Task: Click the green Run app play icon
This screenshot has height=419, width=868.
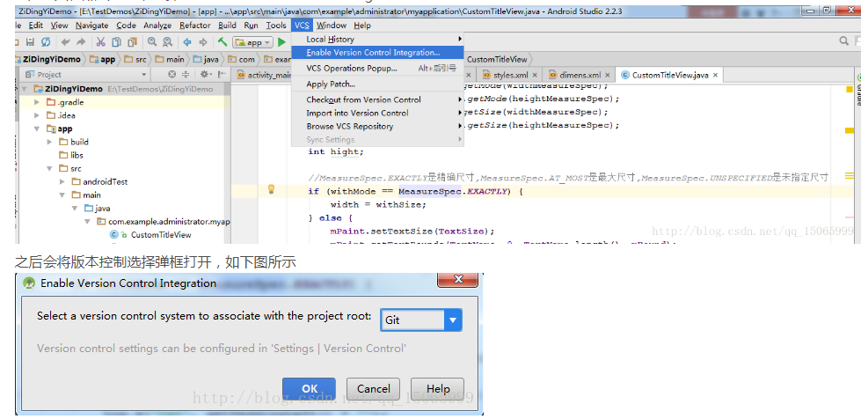Action: point(281,42)
